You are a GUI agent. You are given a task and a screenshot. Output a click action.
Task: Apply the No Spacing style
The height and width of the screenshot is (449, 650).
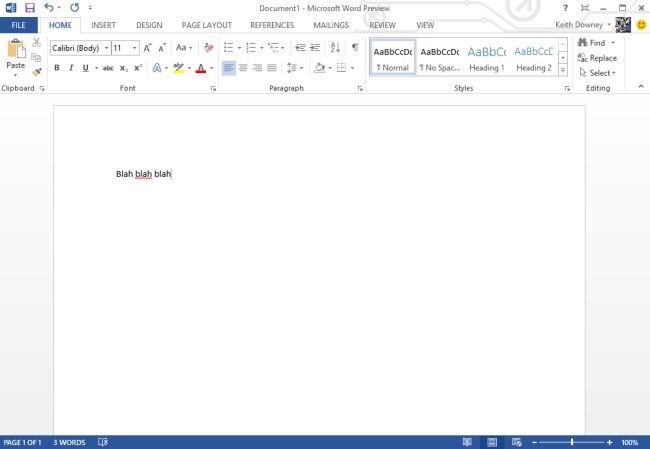pyautogui.click(x=439, y=58)
